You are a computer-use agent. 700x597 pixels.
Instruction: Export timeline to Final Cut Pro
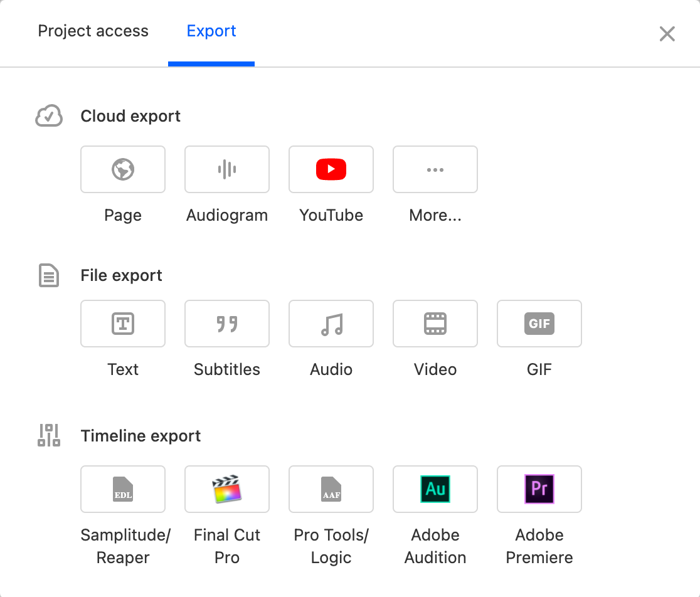(x=227, y=489)
